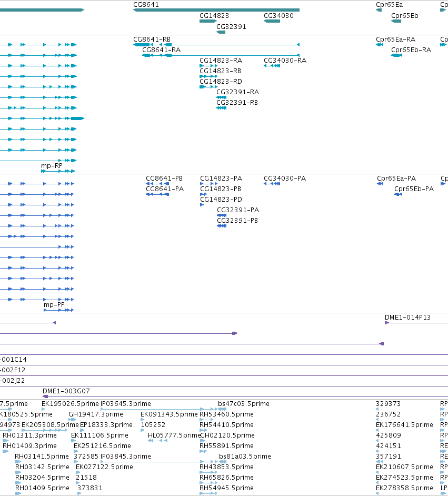Select EST IP03845.3prime

[x=158, y=462]
